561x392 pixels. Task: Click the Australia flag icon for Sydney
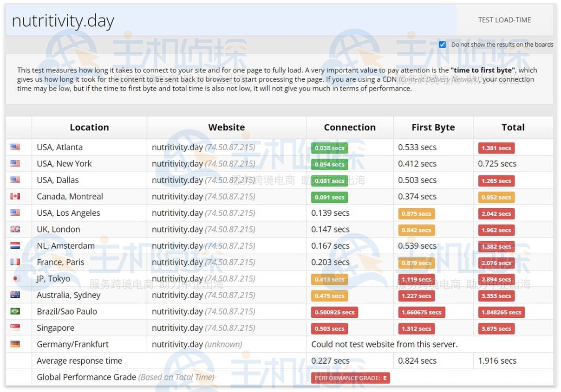click(15, 295)
